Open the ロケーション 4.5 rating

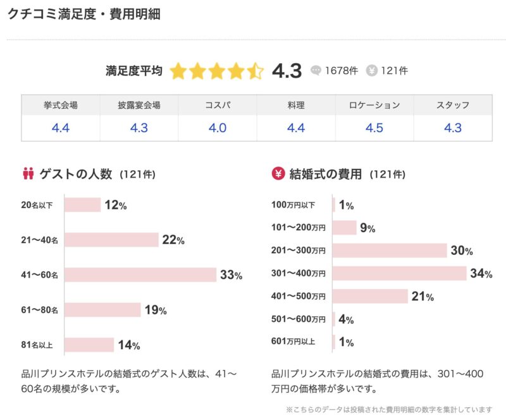tap(374, 128)
